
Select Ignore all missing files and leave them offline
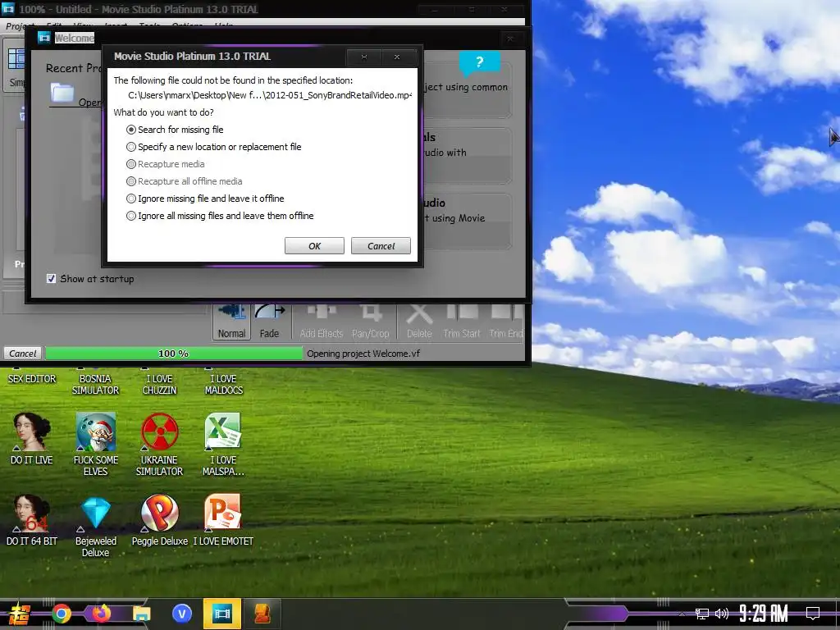coord(220,216)
